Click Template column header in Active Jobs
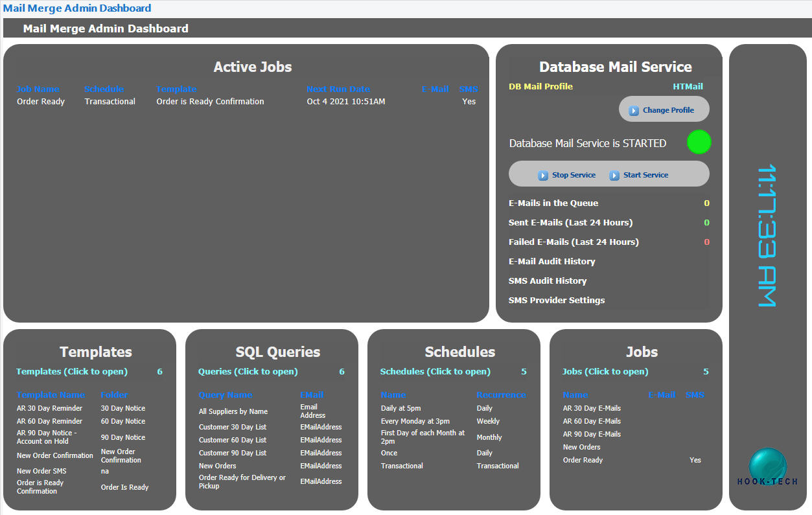The height and width of the screenshot is (515, 812). (176, 89)
